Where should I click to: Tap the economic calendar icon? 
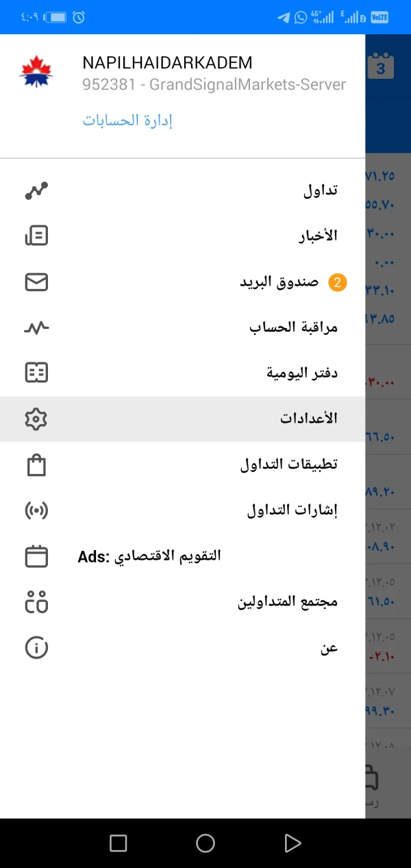(x=36, y=556)
